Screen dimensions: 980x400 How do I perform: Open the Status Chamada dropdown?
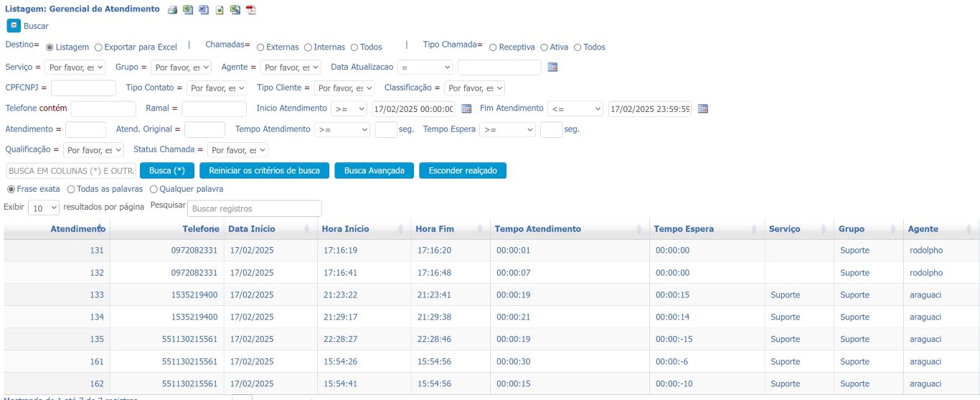tap(237, 151)
